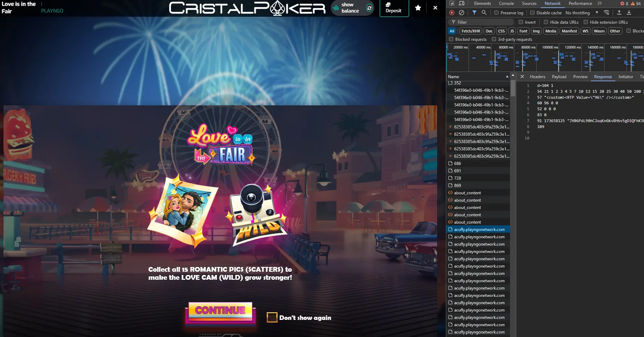Clear the network log
644x337 pixels.
click(462, 13)
